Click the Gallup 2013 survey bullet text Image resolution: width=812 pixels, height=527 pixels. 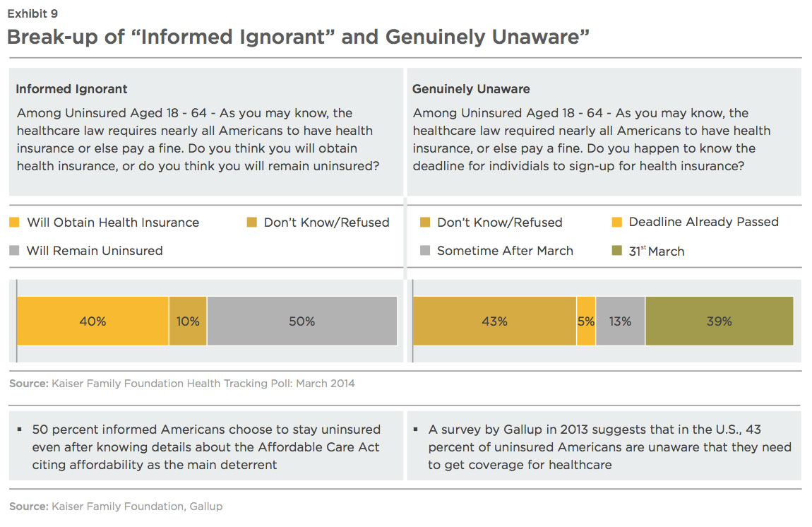tap(609, 446)
